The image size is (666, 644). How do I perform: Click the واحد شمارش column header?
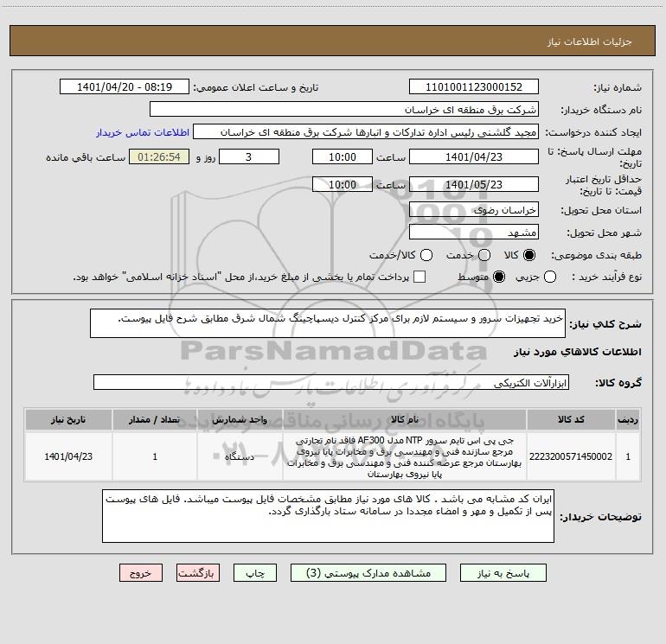pyautogui.click(x=240, y=419)
